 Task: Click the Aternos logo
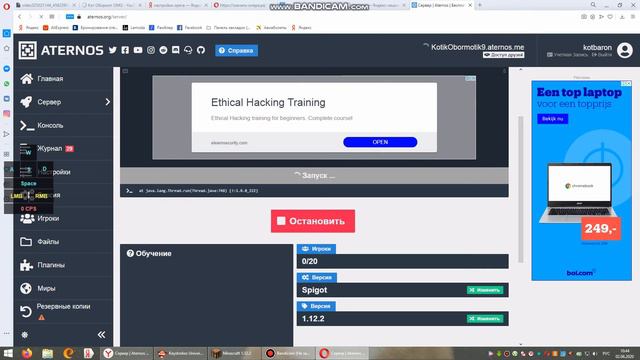coord(61,50)
